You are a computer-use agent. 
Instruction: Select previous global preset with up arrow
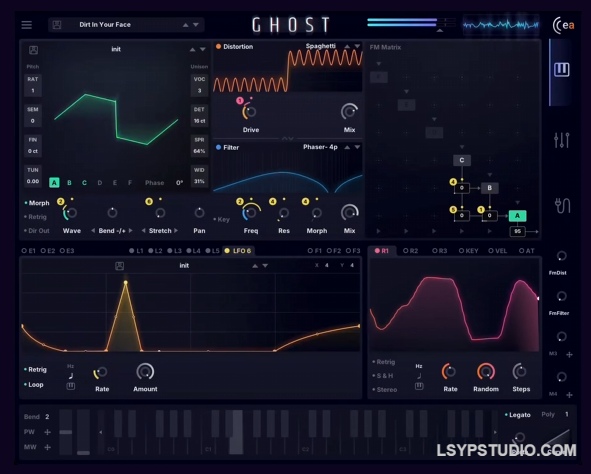(x=185, y=25)
